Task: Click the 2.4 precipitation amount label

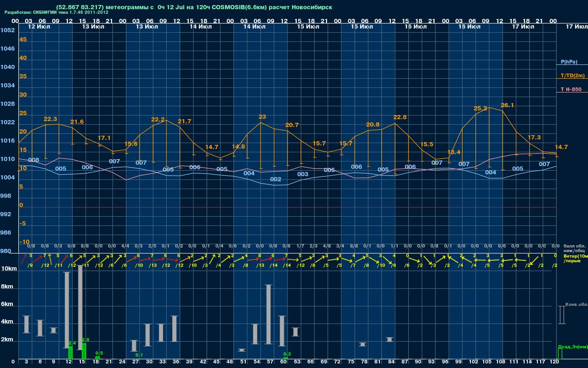Action: (72, 343)
